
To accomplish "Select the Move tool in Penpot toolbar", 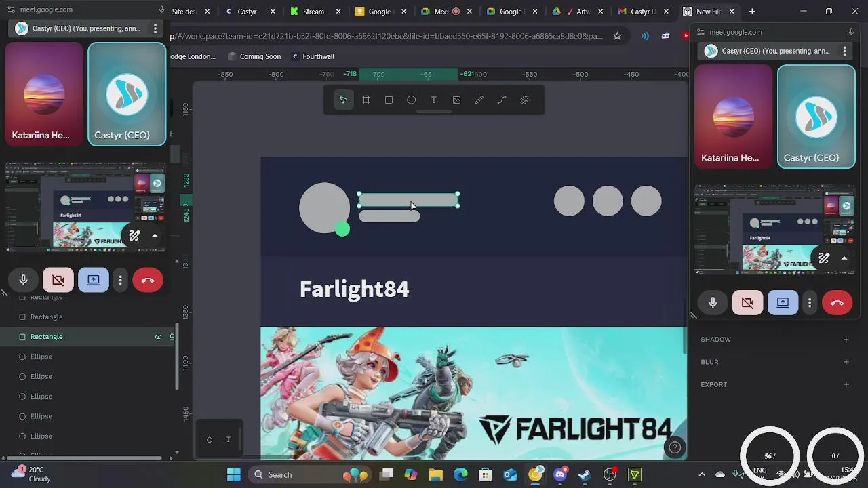I will pyautogui.click(x=343, y=100).
